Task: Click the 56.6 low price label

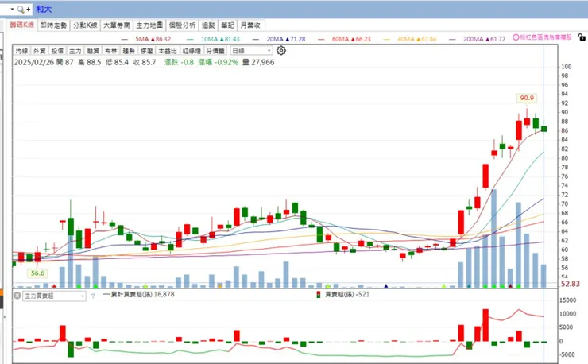Action: pos(37,273)
